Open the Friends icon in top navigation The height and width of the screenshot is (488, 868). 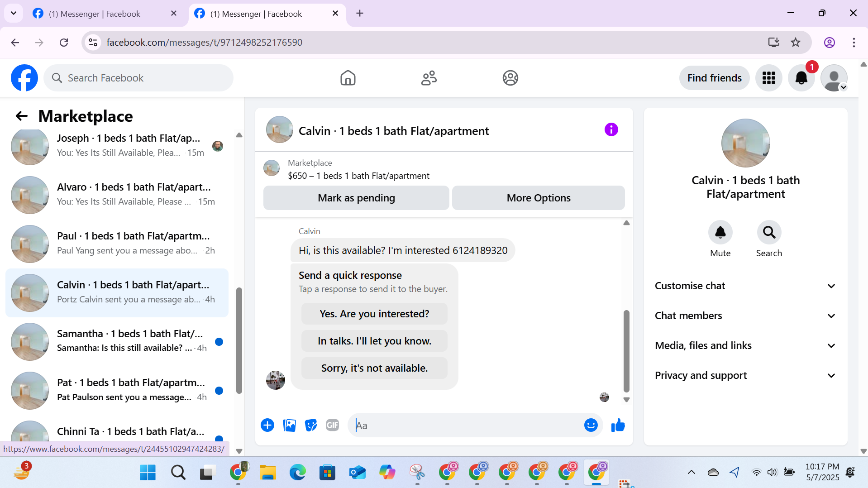(x=429, y=78)
